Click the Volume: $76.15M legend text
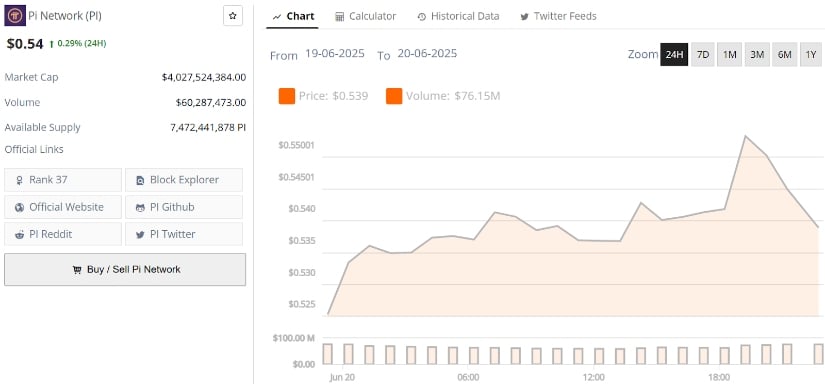This screenshot has height=384, width=825. point(453,96)
